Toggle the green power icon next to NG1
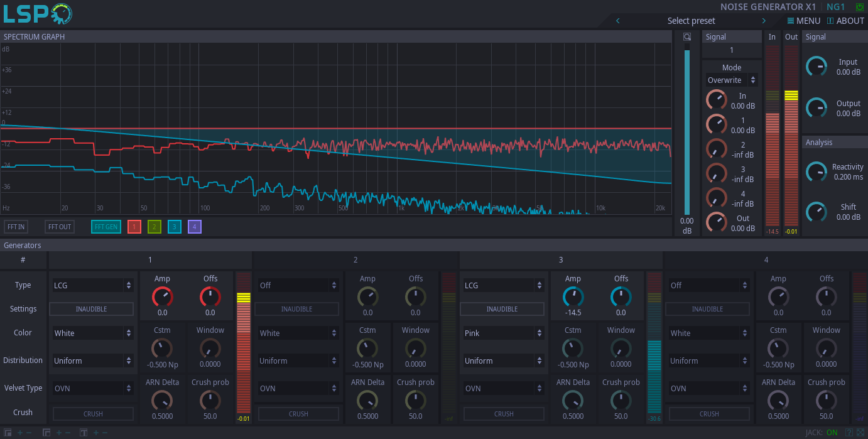Image resolution: width=868 pixels, height=439 pixels. [x=859, y=6]
